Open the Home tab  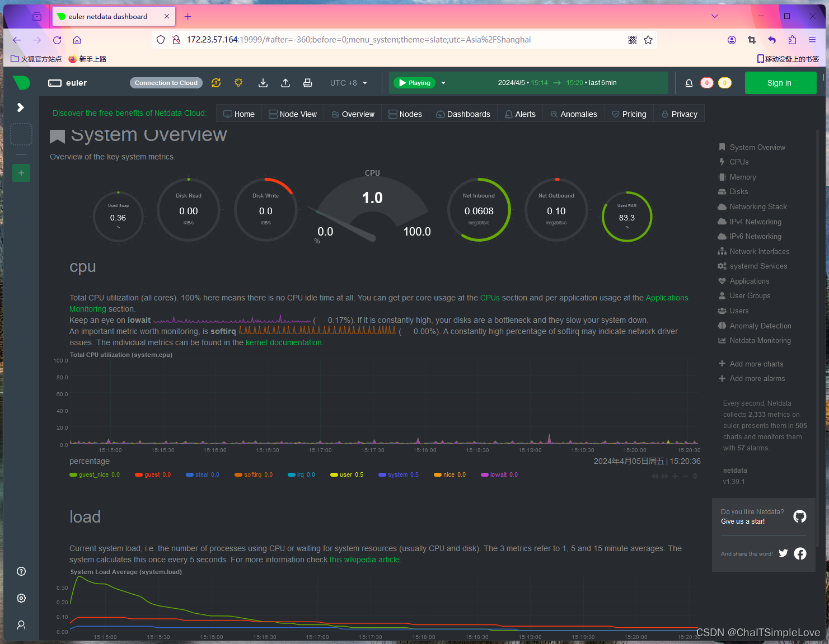[x=239, y=114]
